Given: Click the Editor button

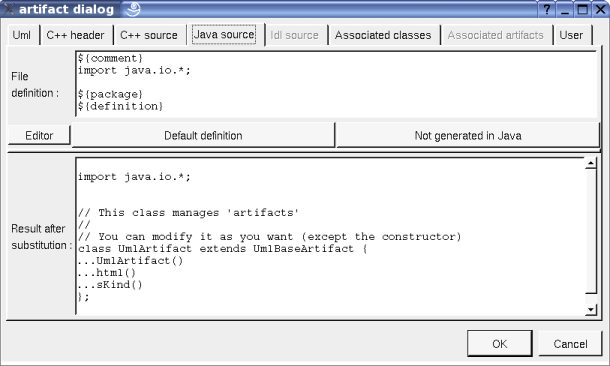Looking at the screenshot, I should pos(39,135).
